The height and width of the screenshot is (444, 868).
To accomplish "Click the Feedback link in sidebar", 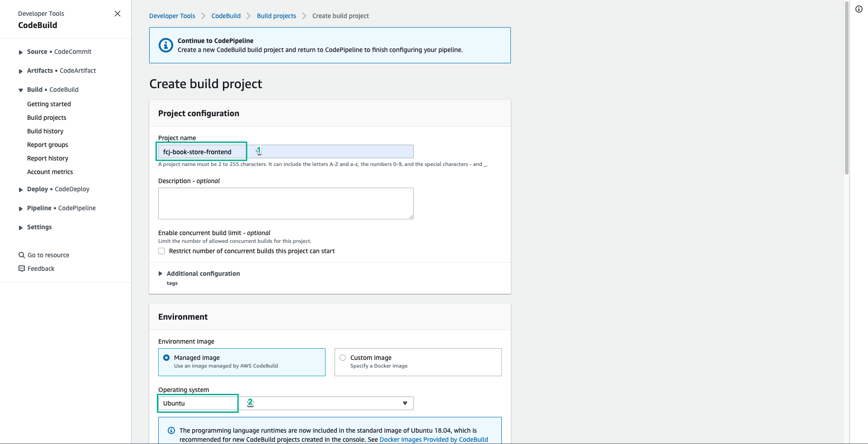I will (41, 269).
